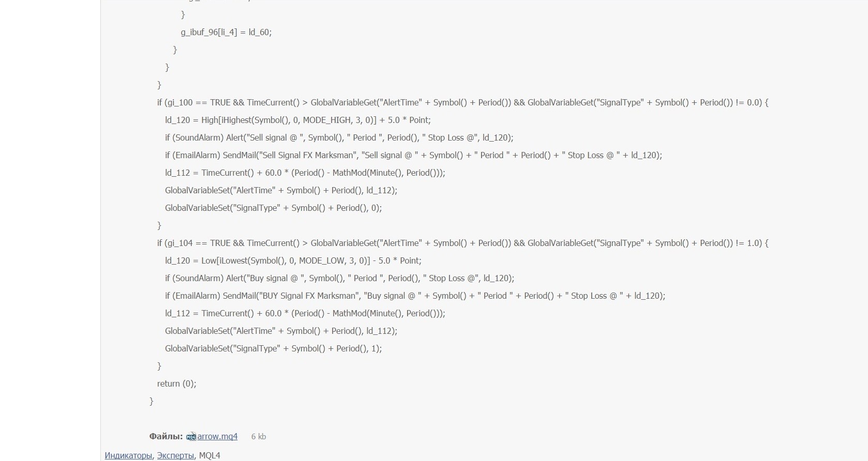Screen dimensions: 868x461
Task: Open the Индикаторы tag link
Action: coord(128,455)
